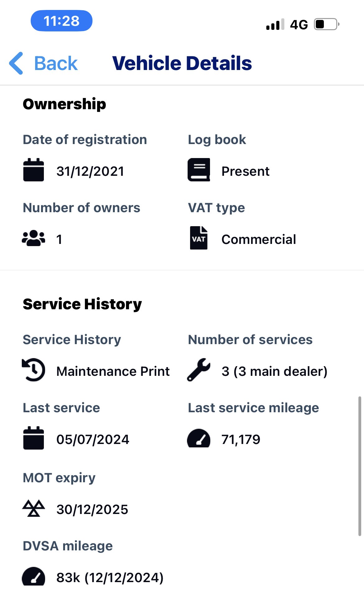Click the number of owners people icon
The image size is (364, 593).
(x=34, y=238)
